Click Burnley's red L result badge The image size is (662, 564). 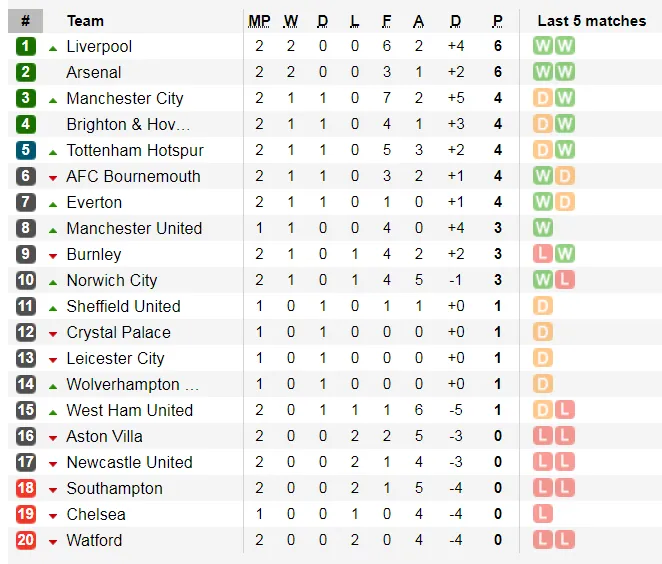[x=543, y=254]
